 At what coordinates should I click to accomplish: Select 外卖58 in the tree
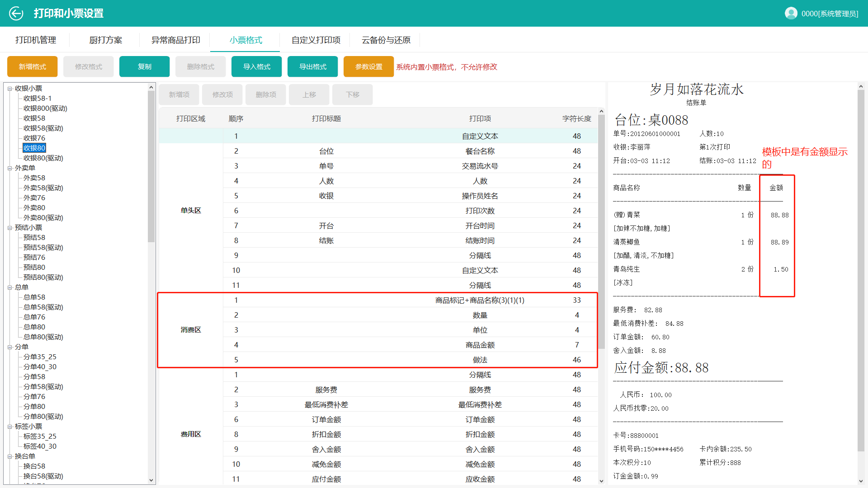tap(34, 178)
